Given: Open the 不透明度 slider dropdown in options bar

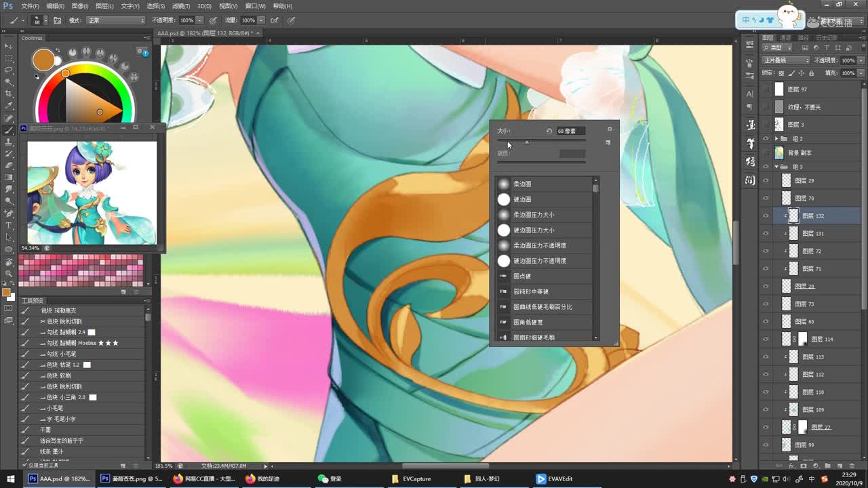Looking at the screenshot, I should pyautogui.click(x=199, y=20).
